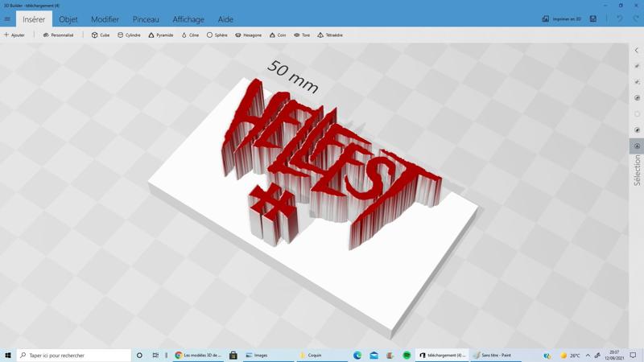Click the circular icon above the highlighted one in the right sidebar
This screenshot has height=362, width=644.
[x=637, y=130]
